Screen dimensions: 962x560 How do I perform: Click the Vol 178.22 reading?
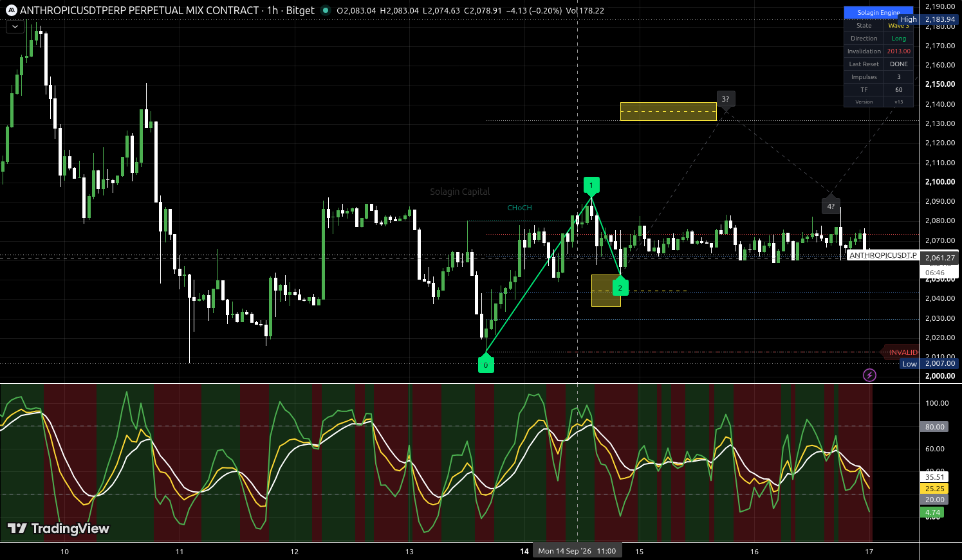click(585, 10)
